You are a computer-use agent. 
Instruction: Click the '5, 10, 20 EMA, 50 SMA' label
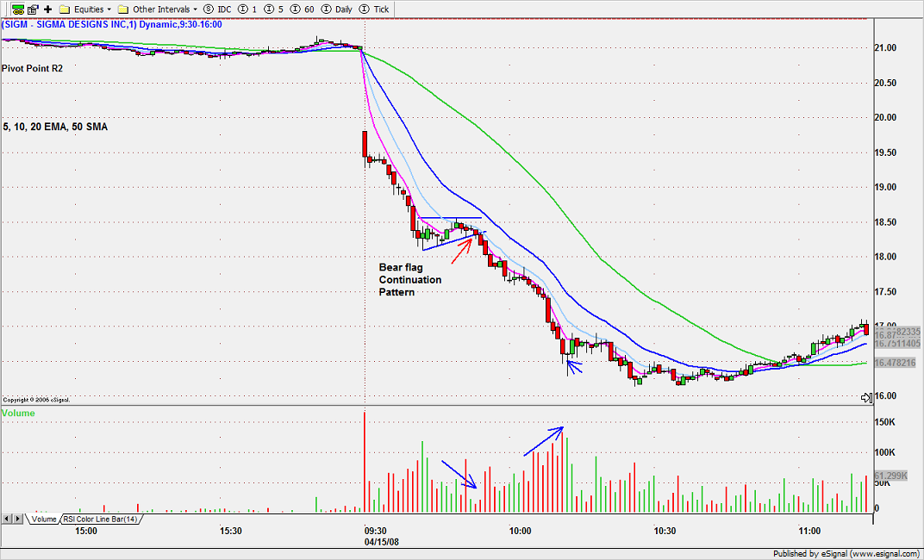coord(55,127)
